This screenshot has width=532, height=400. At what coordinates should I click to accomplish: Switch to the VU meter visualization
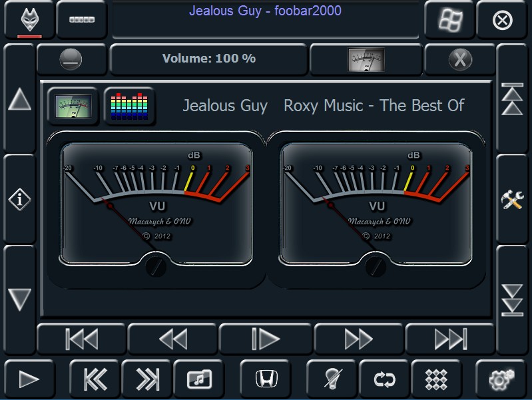73,106
